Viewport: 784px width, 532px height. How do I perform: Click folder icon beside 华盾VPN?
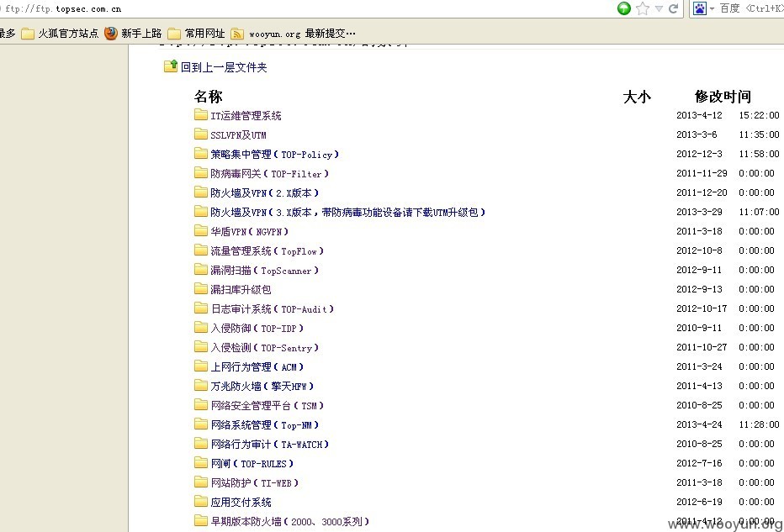coord(201,231)
